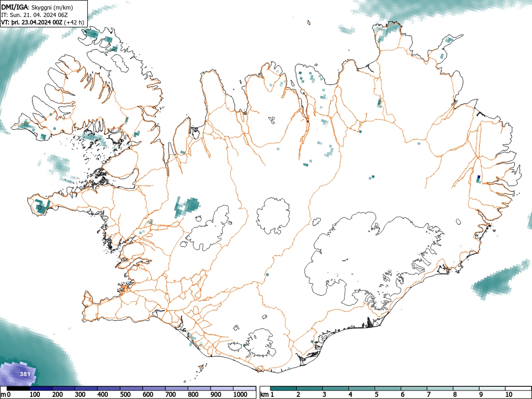Pick the navy swatch between 100 and 200 m
This screenshot has height=399, width=532.
tap(41, 388)
